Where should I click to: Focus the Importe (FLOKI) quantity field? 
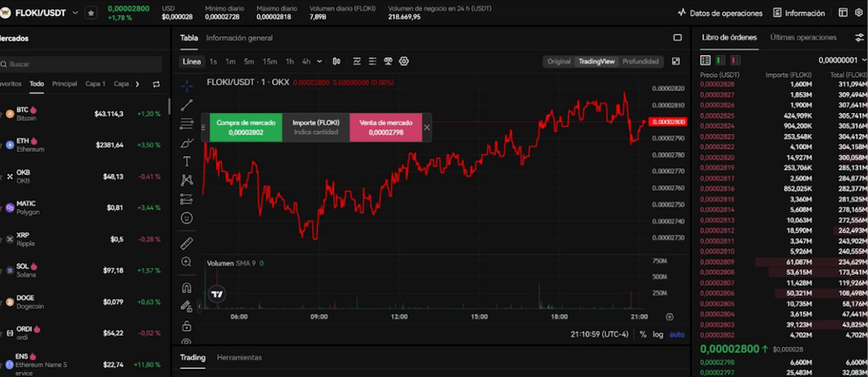[x=315, y=127]
